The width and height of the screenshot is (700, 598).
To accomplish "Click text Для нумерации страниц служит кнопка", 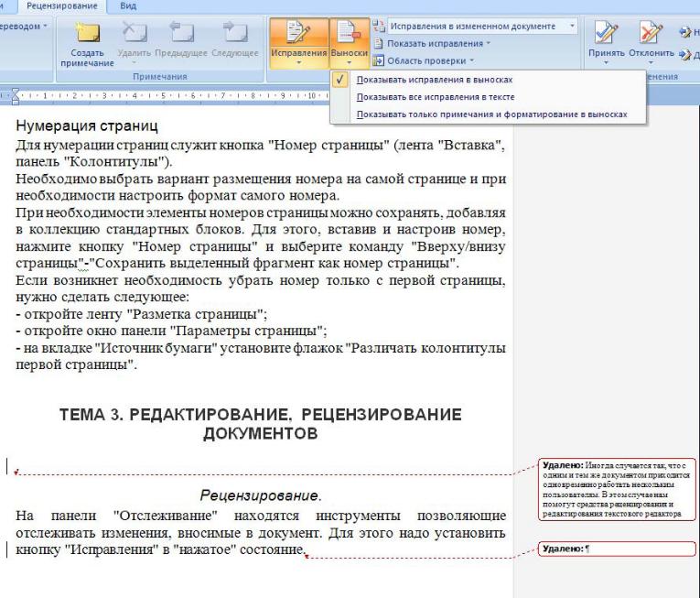I will pos(140,146).
